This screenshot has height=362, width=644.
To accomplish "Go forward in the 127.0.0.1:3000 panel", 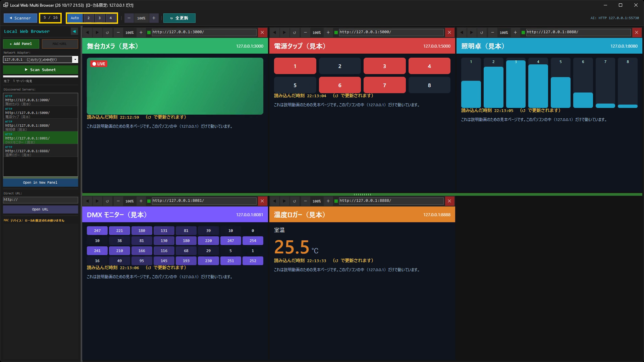I will click(97, 33).
